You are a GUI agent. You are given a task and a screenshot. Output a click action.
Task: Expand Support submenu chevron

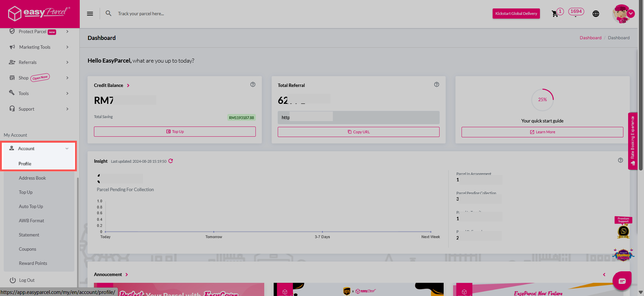click(68, 109)
